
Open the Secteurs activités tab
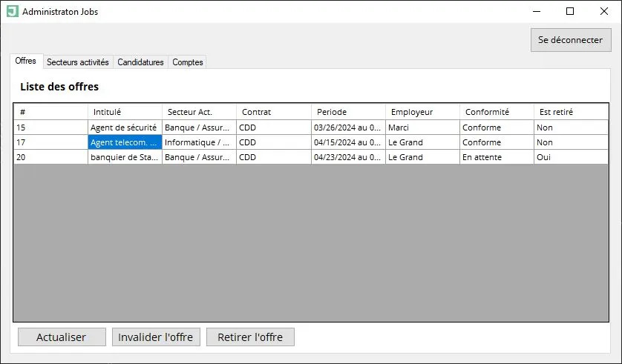pos(78,62)
